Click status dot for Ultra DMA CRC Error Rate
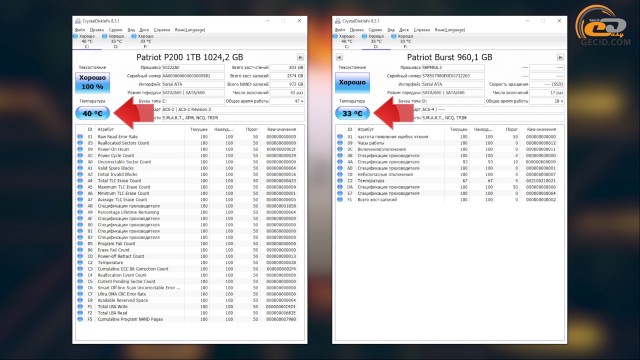The image size is (640, 360). coord(80,294)
